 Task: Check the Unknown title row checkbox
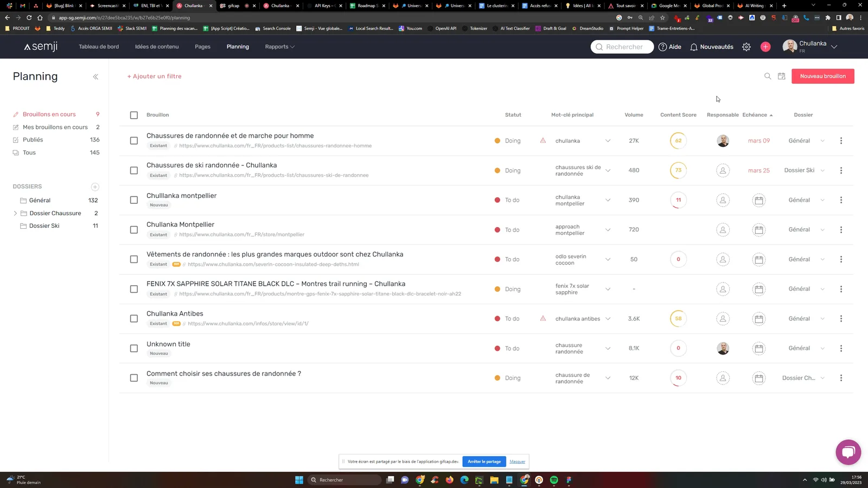click(x=134, y=349)
